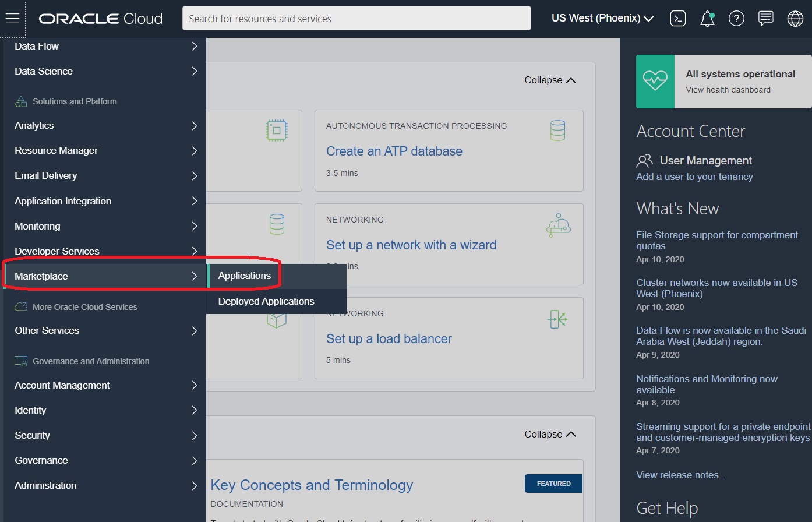Click the FEATURED badge button
Image resolution: width=812 pixels, height=522 pixels.
(553, 484)
